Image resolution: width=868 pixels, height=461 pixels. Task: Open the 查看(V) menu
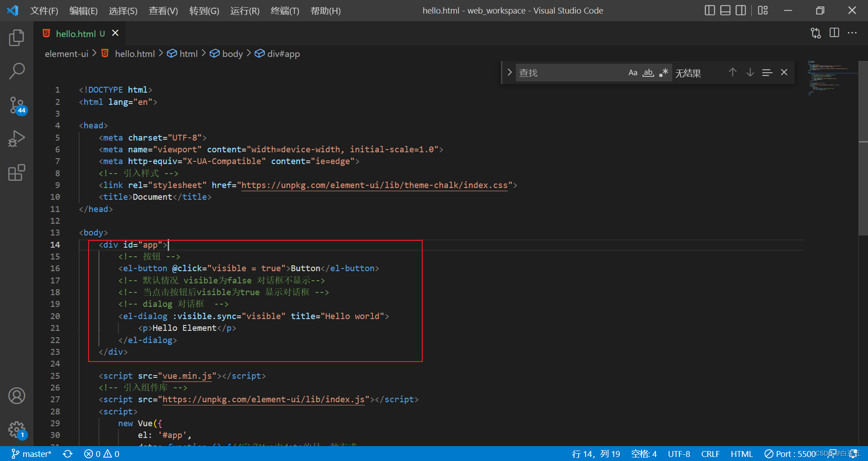(163, 10)
